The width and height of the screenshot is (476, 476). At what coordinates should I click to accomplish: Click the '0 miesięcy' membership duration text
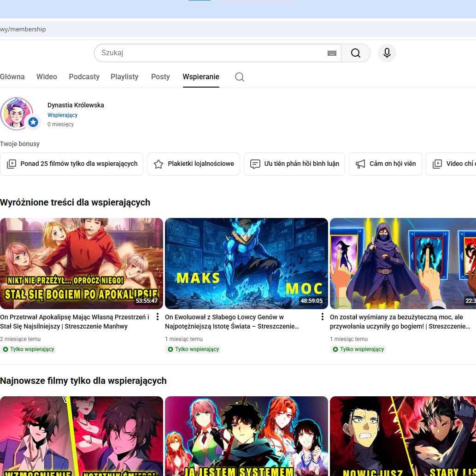point(60,124)
